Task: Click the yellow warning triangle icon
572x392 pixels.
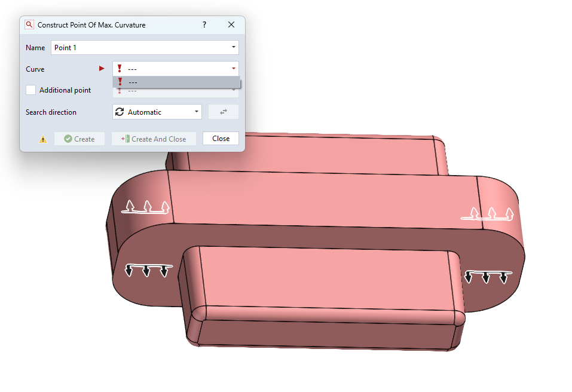Action: coord(43,139)
